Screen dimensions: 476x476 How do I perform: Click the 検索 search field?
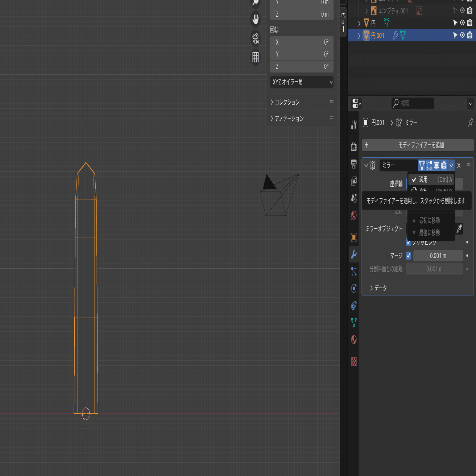413,103
